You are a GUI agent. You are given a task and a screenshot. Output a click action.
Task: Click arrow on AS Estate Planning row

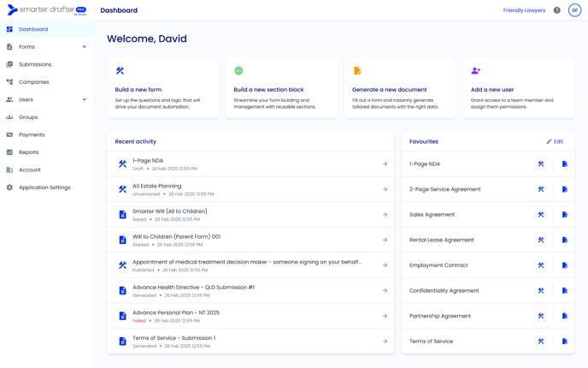385,189
